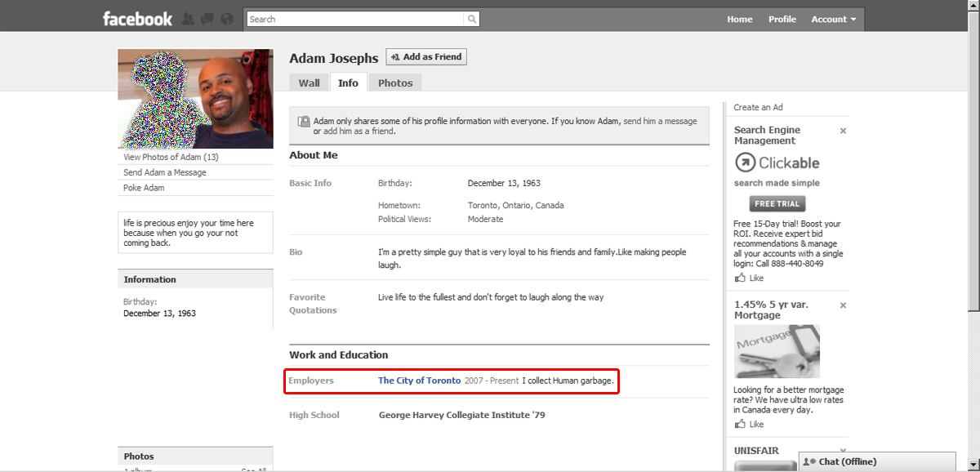Open The City of Toronto employer link
980x472 pixels.
(419, 381)
